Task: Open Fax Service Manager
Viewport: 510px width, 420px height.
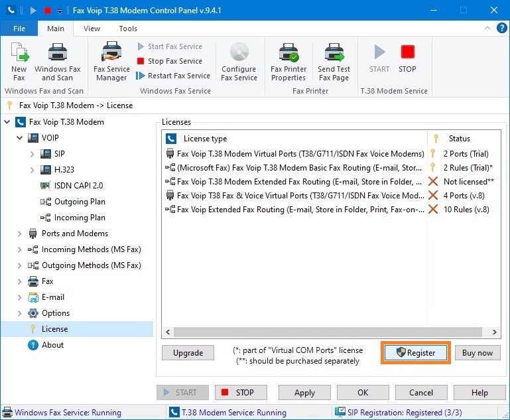Action: pyautogui.click(x=111, y=62)
